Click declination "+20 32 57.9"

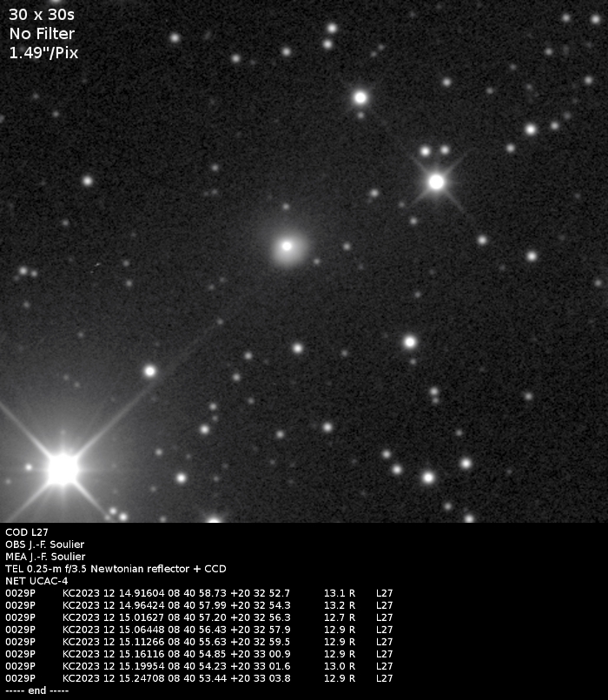(261, 630)
